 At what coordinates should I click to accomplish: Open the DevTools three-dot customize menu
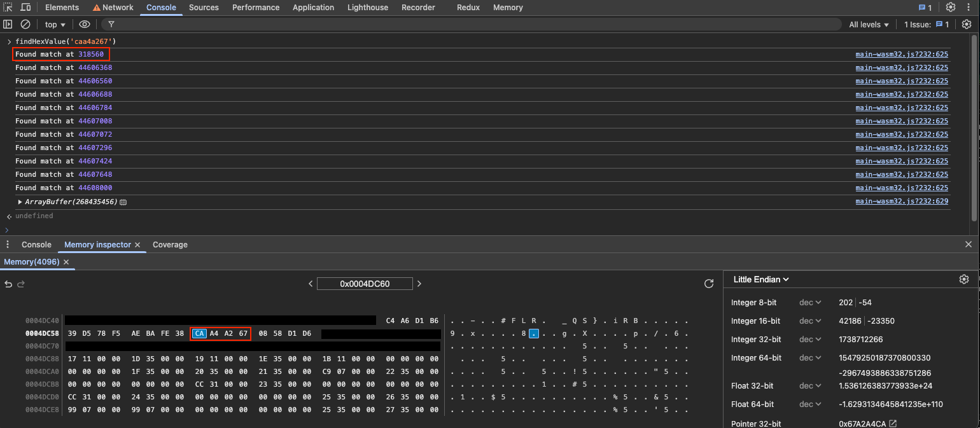click(x=969, y=8)
